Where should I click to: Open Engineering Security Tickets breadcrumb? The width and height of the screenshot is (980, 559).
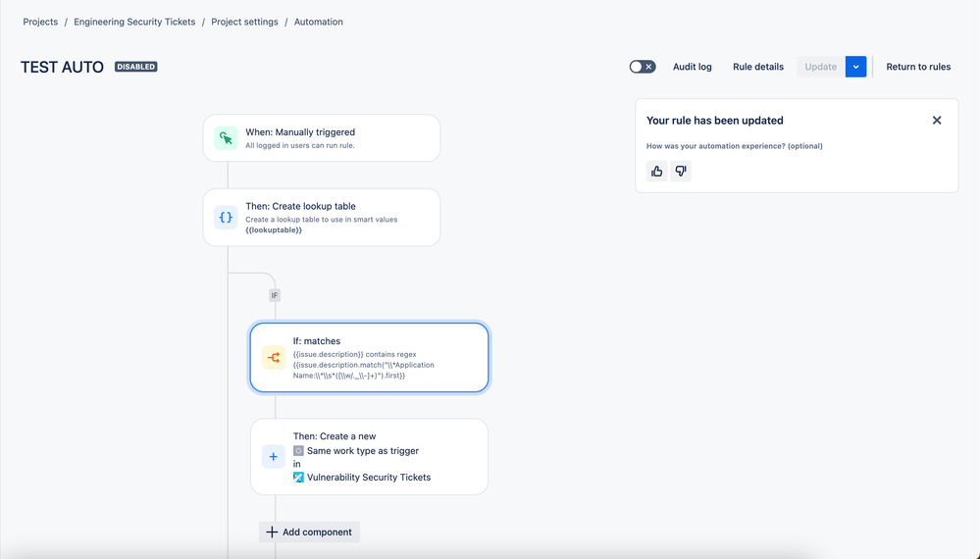click(x=134, y=22)
